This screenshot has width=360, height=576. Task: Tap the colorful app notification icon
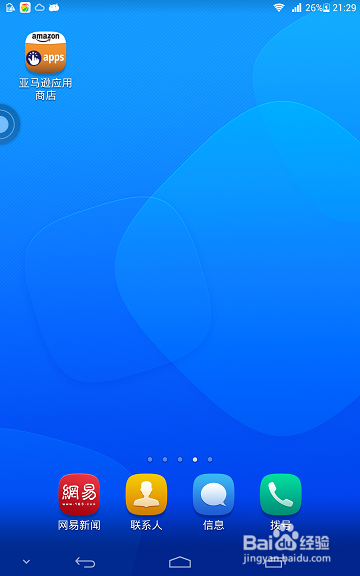(25, 7)
